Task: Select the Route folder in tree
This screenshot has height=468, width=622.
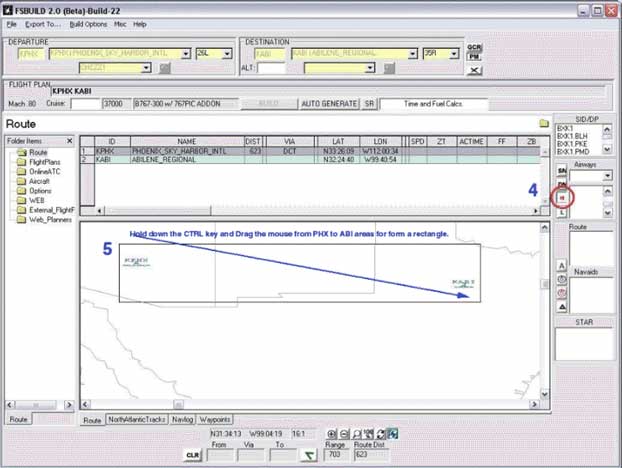Action: pos(38,152)
